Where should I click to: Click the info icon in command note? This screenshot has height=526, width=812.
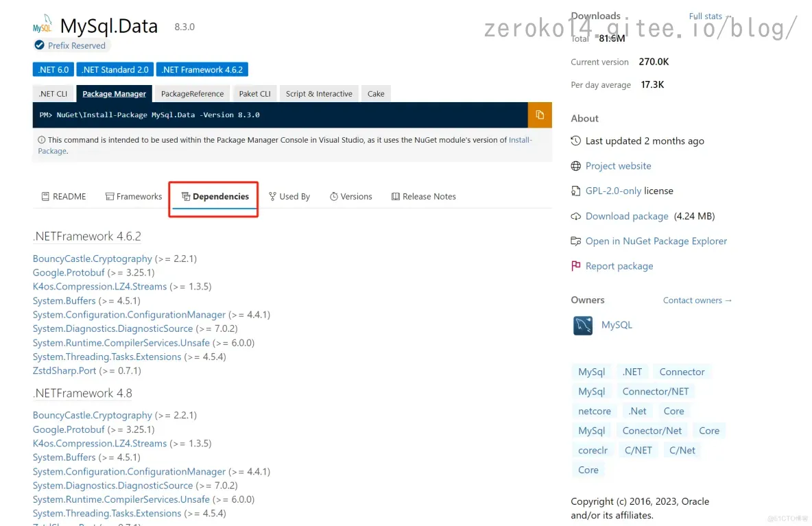tap(41, 140)
